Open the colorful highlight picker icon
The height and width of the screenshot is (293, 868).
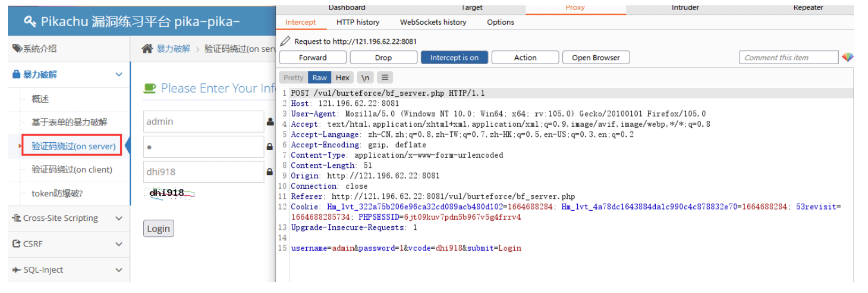coord(848,57)
